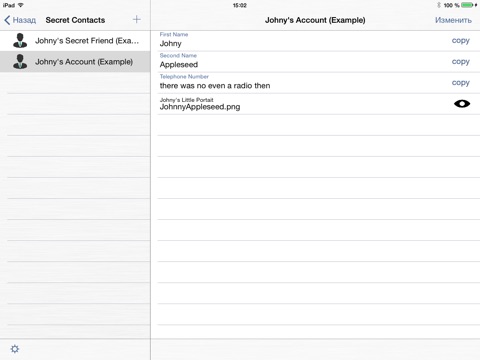
Task: Tap the Wi-Fi icon in status bar
Action: coord(21,5)
